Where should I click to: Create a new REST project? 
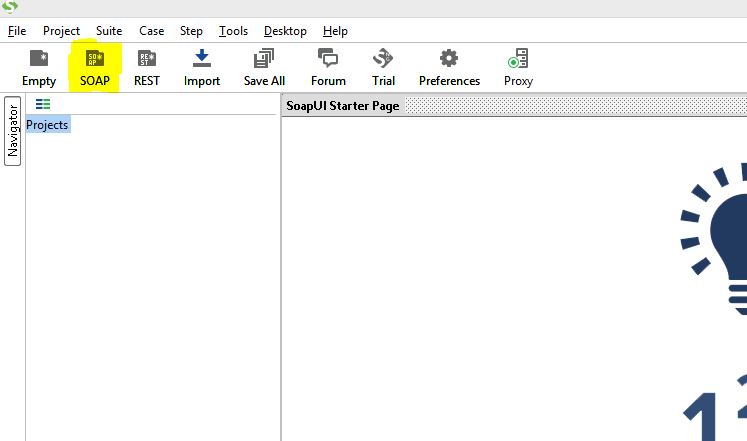pyautogui.click(x=147, y=68)
